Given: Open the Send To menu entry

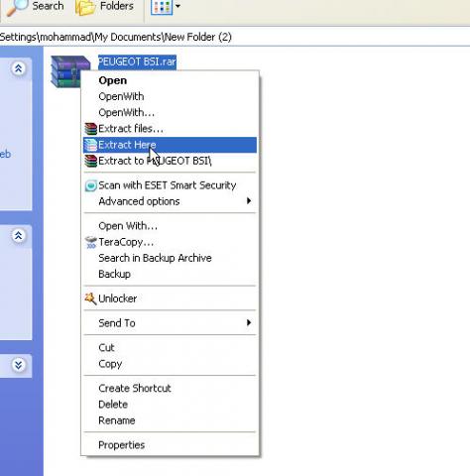Looking at the screenshot, I should (x=170, y=323).
